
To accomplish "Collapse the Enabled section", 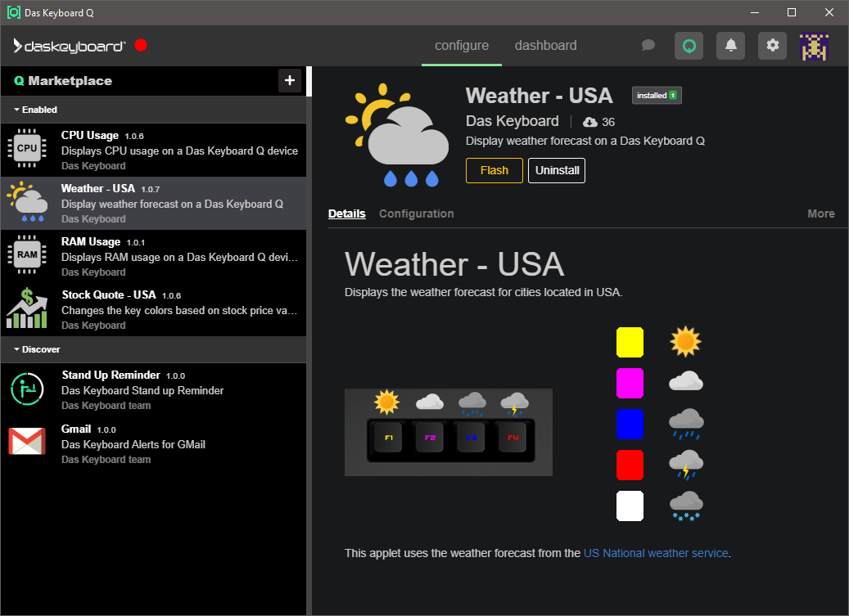I will [35, 110].
